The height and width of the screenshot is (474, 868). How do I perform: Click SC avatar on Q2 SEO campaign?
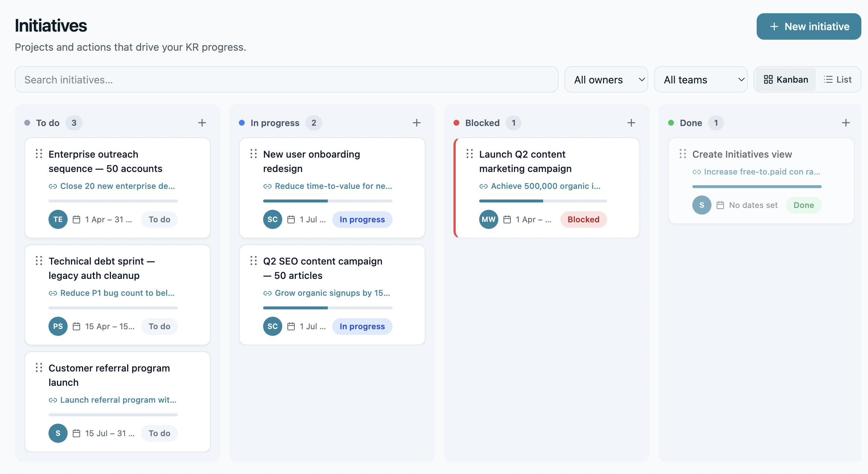[273, 326]
